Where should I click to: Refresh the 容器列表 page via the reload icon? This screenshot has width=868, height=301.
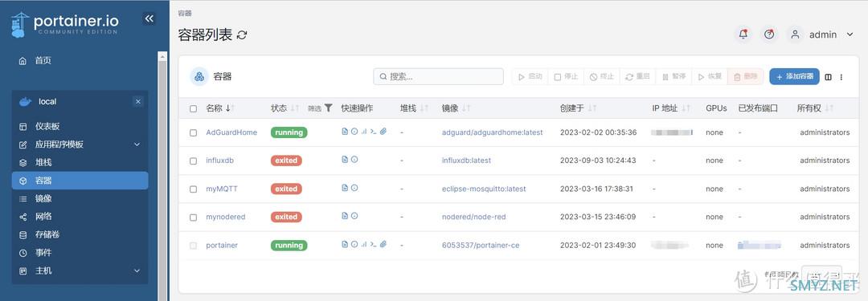[242, 35]
